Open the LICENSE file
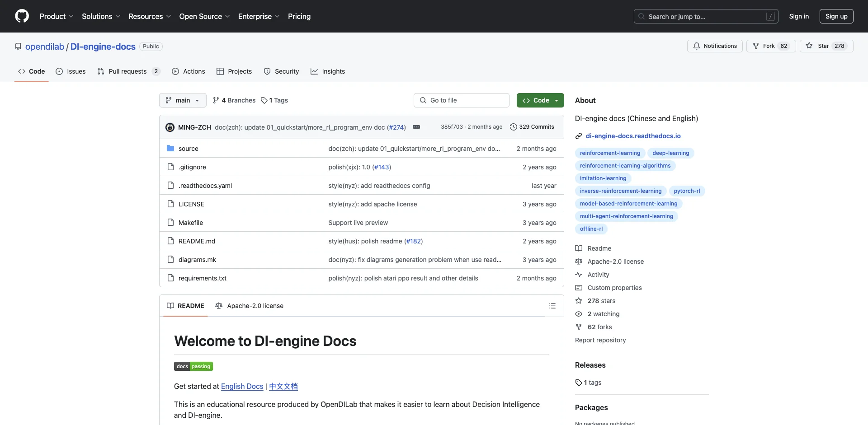 point(191,204)
